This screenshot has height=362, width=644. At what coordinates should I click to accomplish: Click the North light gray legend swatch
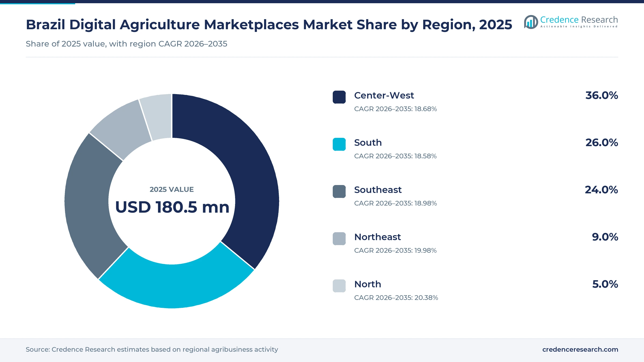click(x=339, y=286)
